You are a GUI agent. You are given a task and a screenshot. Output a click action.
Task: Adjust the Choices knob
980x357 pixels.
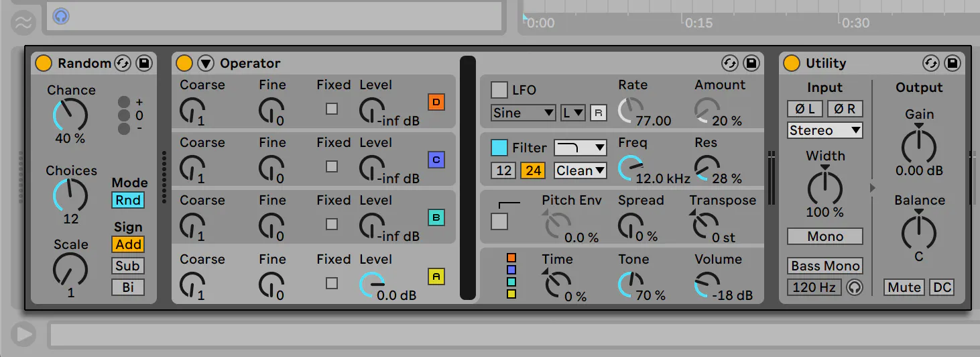(70, 195)
